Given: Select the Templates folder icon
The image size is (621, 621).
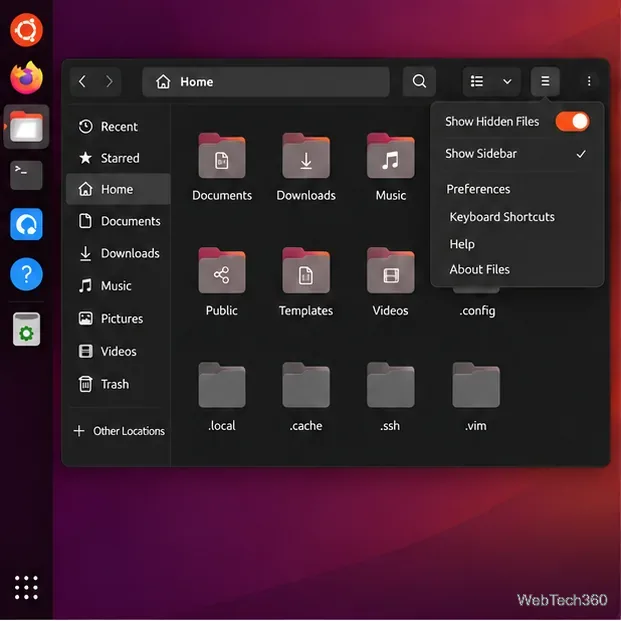Looking at the screenshot, I should click(306, 270).
